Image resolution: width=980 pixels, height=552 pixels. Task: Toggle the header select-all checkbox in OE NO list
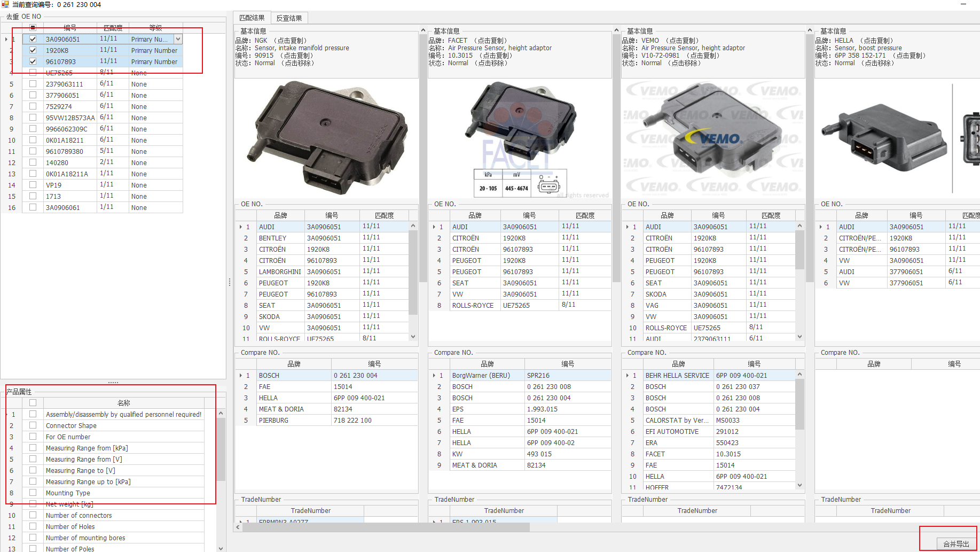tap(33, 28)
